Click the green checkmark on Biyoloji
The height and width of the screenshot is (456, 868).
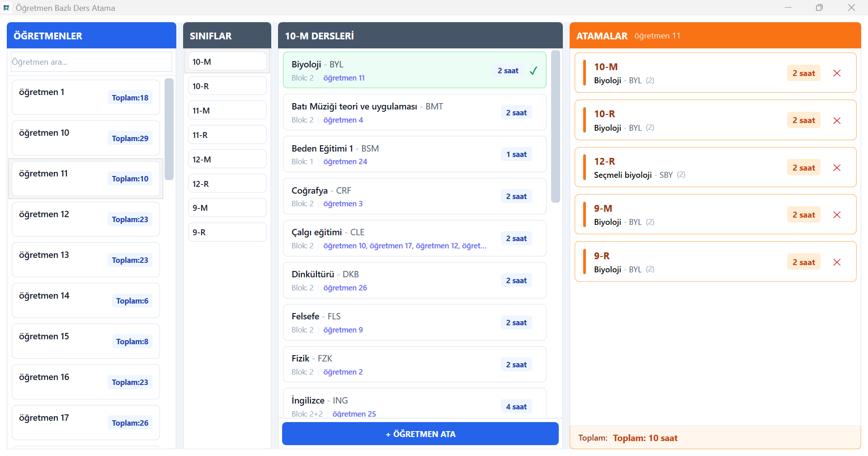(533, 71)
